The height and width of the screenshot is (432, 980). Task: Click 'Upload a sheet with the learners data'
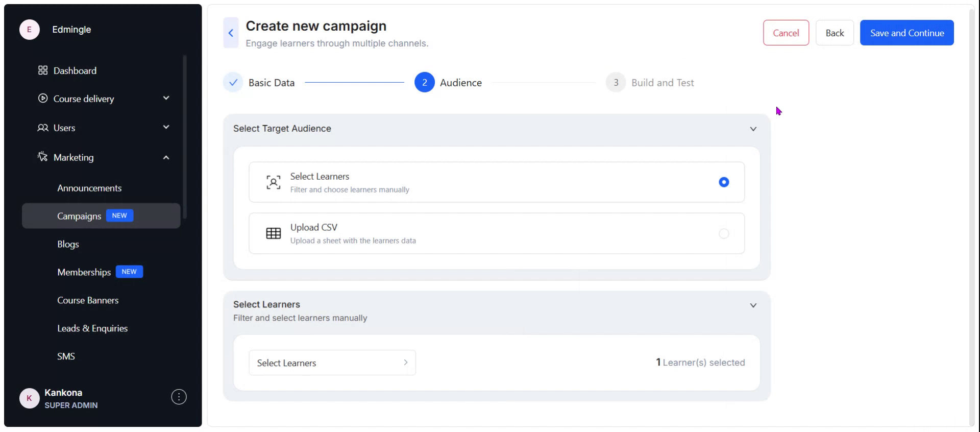pyautogui.click(x=353, y=241)
